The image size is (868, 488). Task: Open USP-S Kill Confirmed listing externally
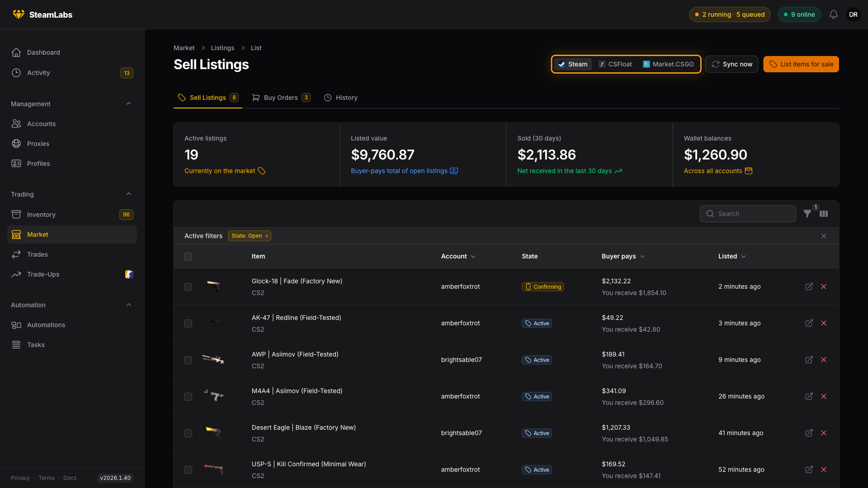coord(809,469)
